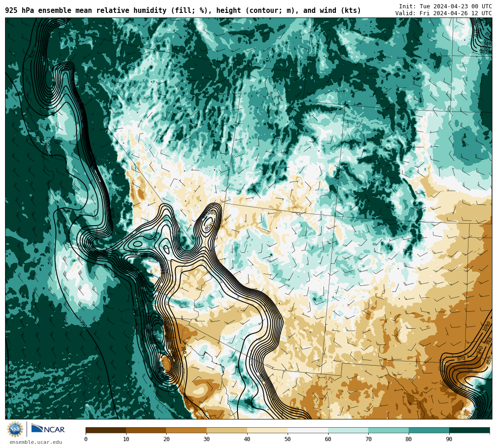Click the NSF logo

[15, 430]
